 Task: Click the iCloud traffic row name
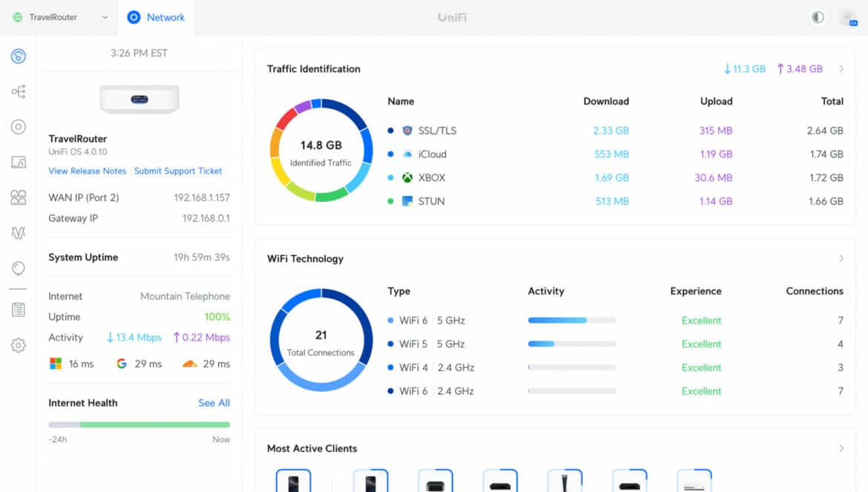(x=433, y=154)
